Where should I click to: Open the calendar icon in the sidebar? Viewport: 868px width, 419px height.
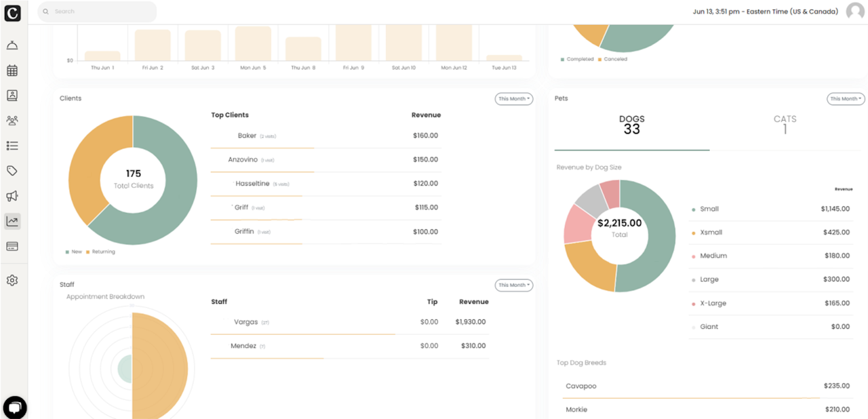coord(12,71)
